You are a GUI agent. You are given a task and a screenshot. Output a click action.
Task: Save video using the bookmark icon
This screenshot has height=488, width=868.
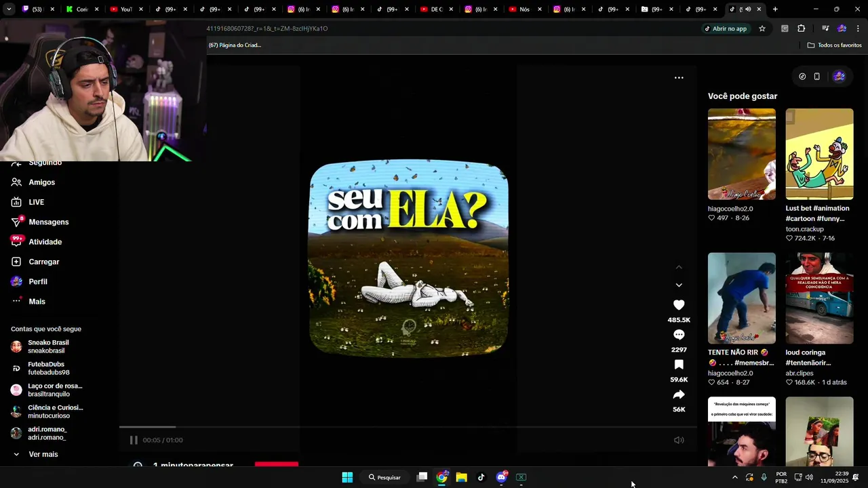click(679, 365)
